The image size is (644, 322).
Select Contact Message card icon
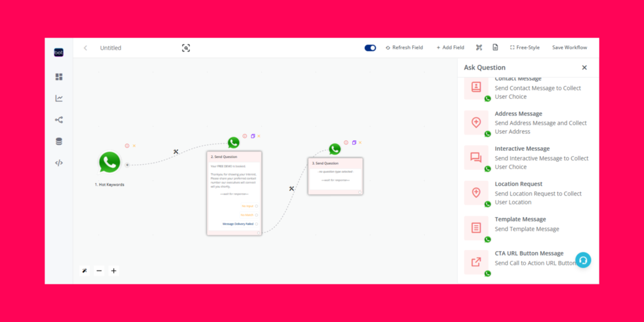tap(476, 87)
